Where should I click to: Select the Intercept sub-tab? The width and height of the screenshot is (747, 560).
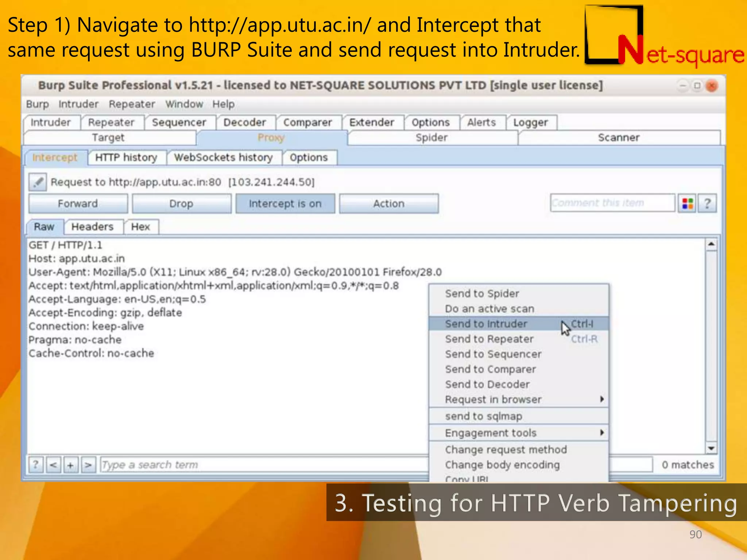(x=55, y=157)
